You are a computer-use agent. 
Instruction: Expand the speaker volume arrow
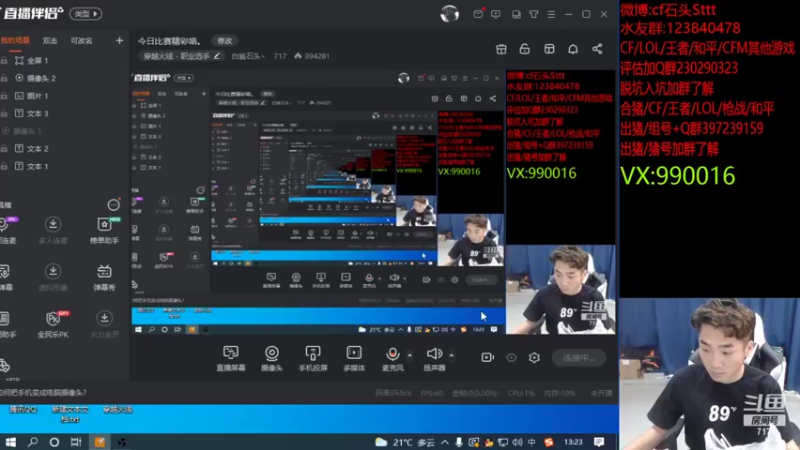(452, 355)
